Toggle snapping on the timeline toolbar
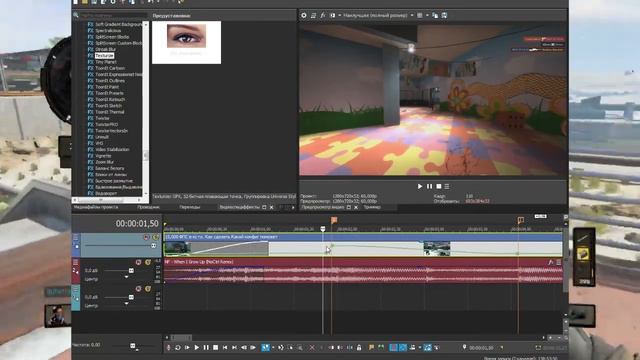This screenshot has width=640, height=360. [393, 347]
